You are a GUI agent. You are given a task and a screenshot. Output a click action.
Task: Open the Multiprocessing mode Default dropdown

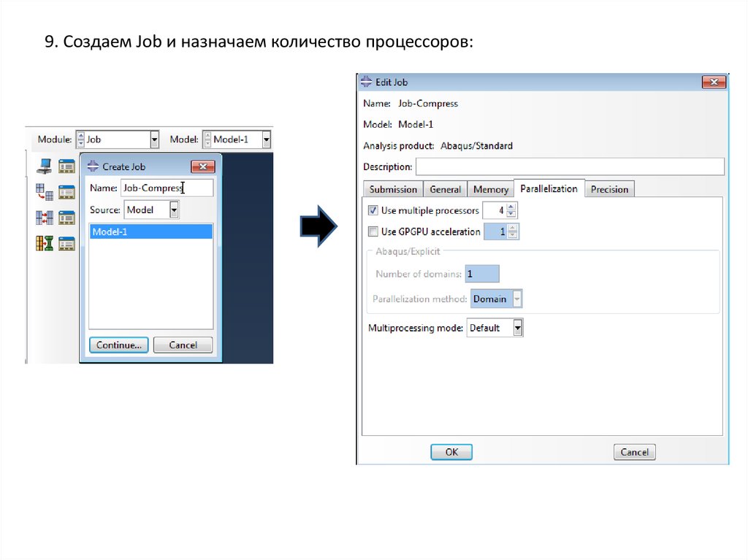[518, 328]
